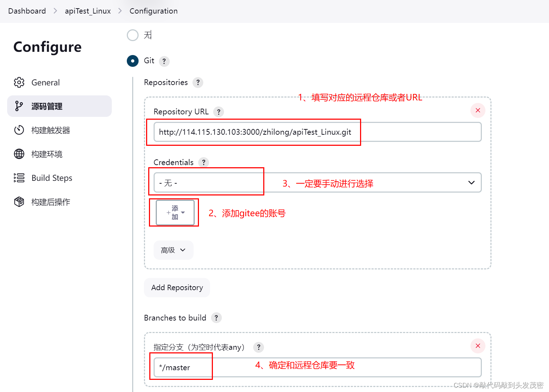Viewport: 549px width, 392px height.
Task: Show help for Credentials field
Action: pos(204,163)
